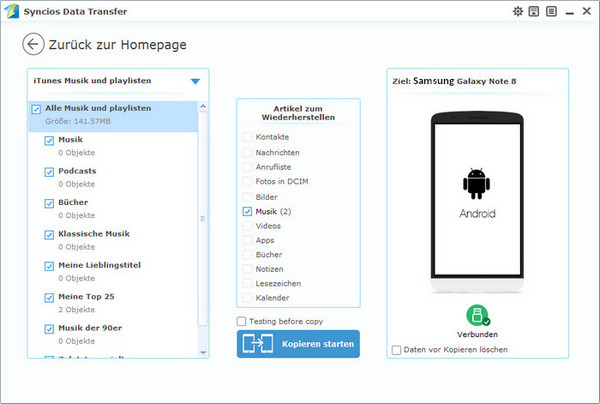The width and height of the screenshot is (600, 404).
Task: Uncheck the Podcasts checkbox
Action: (x=49, y=172)
